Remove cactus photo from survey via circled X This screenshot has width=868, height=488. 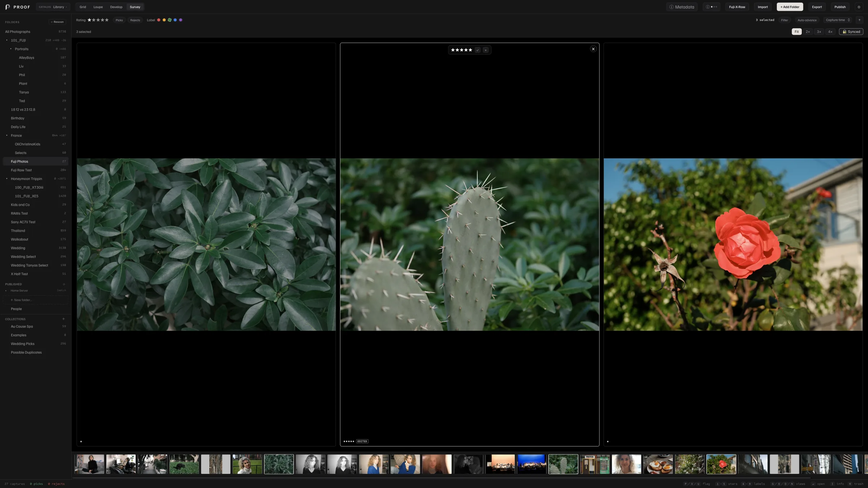593,49
